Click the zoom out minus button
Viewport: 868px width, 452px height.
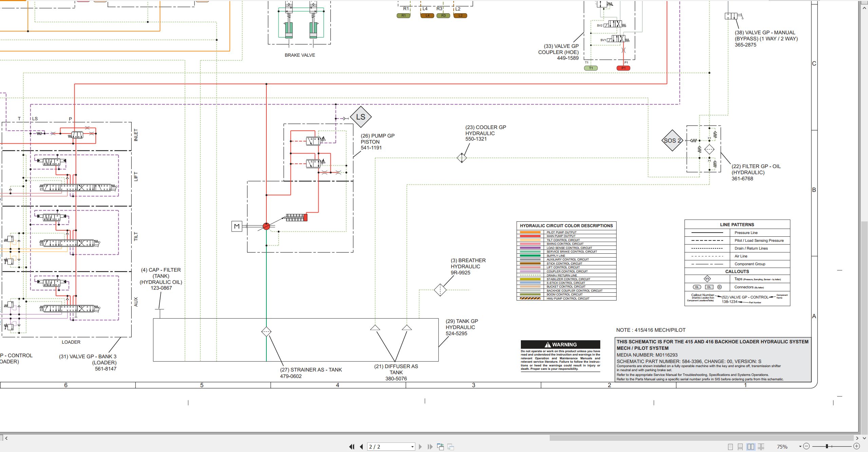[x=807, y=446]
